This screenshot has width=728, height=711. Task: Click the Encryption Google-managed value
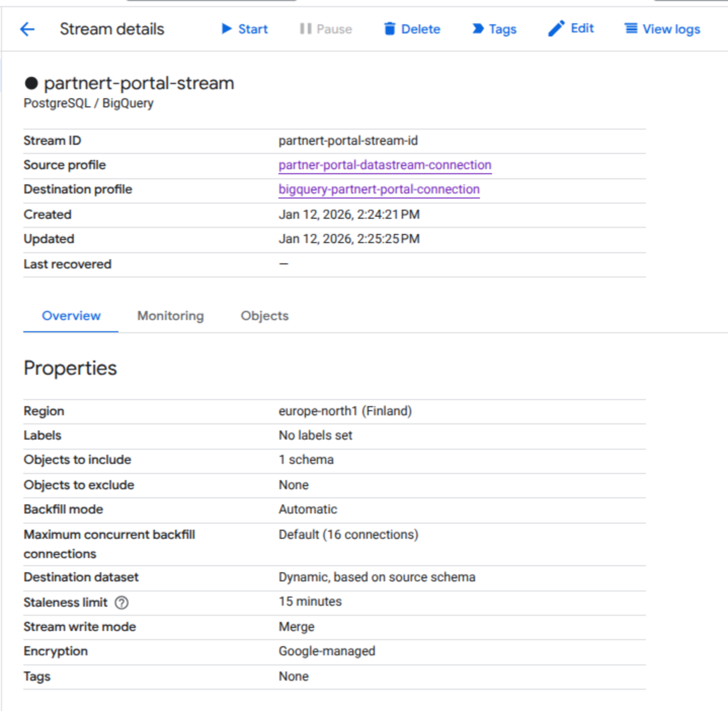click(x=327, y=651)
